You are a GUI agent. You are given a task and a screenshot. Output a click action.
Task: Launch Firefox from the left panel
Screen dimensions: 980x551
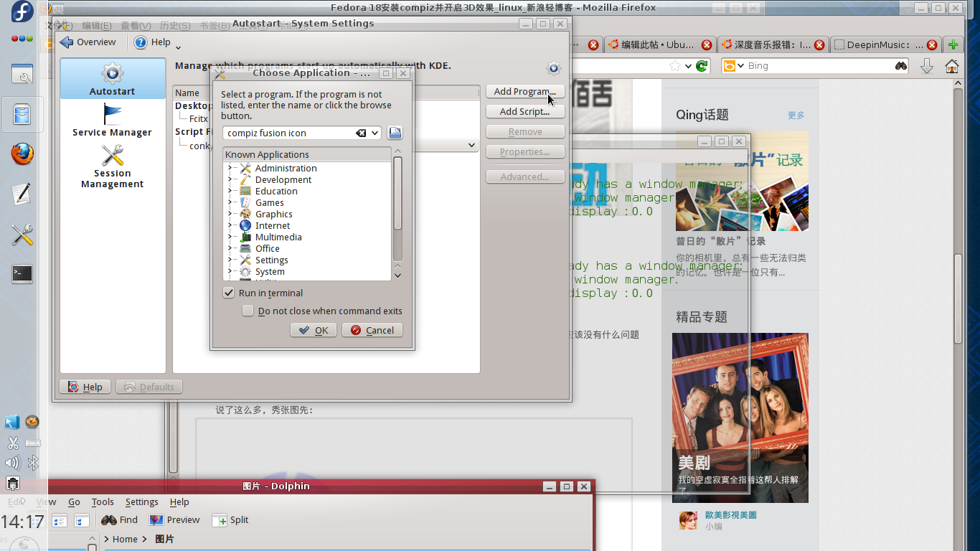pos(22,154)
